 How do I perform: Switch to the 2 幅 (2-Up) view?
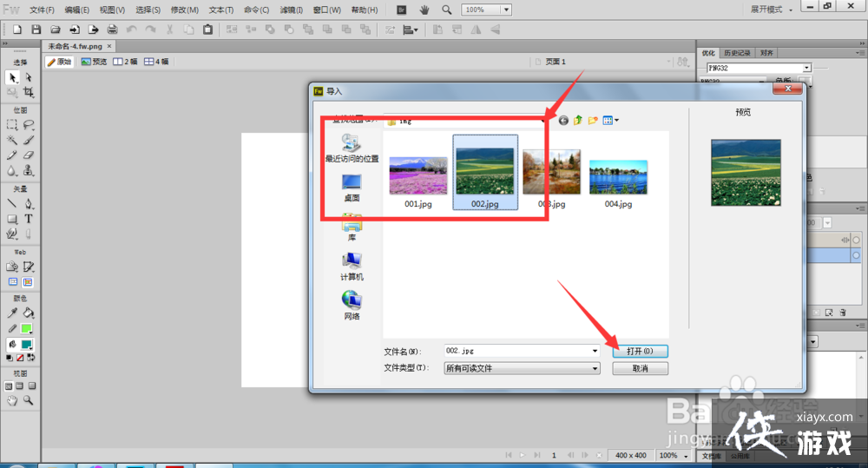click(126, 62)
